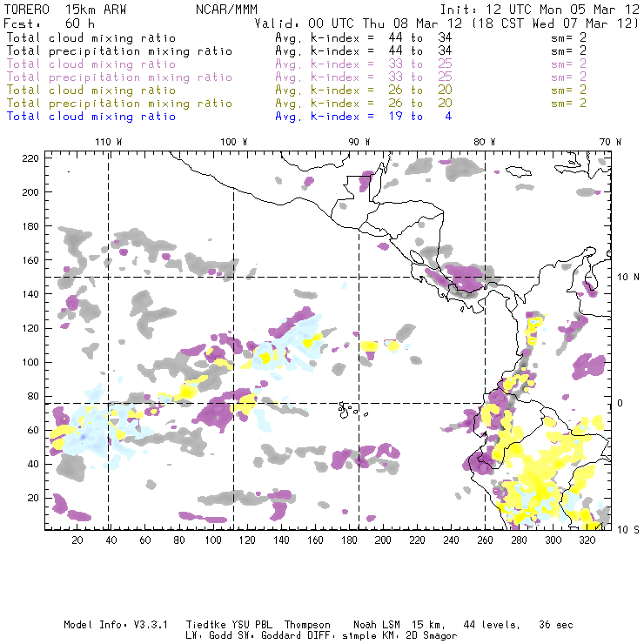Click the '320' x-axis tick label
The height and width of the screenshot is (644, 644).
click(x=587, y=540)
